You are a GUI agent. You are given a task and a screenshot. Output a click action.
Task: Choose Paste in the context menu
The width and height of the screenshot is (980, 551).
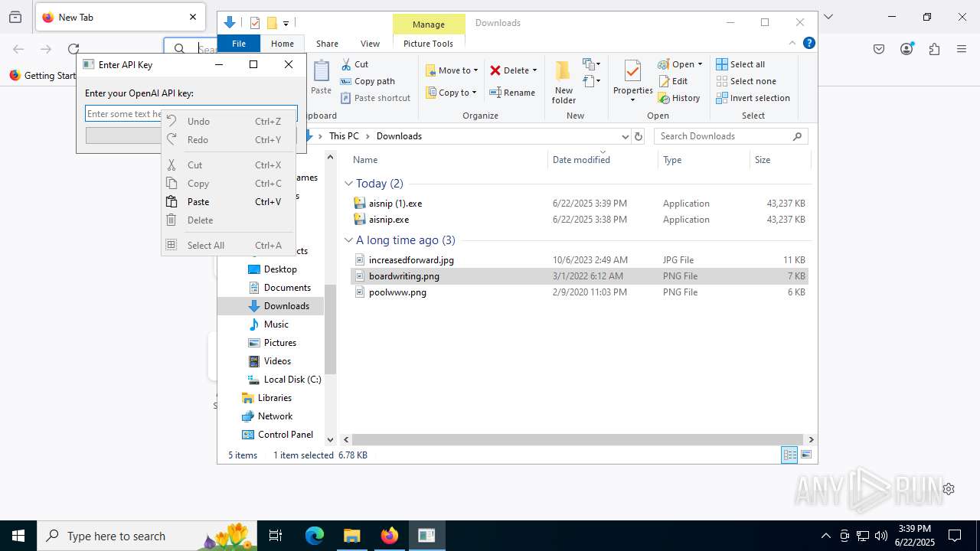[228, 202]
